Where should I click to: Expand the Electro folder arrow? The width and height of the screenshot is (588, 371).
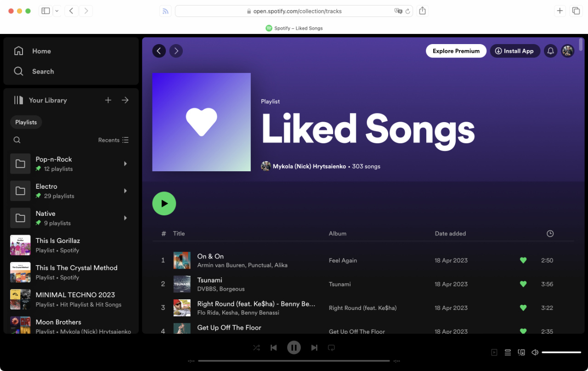click(125, 191)
